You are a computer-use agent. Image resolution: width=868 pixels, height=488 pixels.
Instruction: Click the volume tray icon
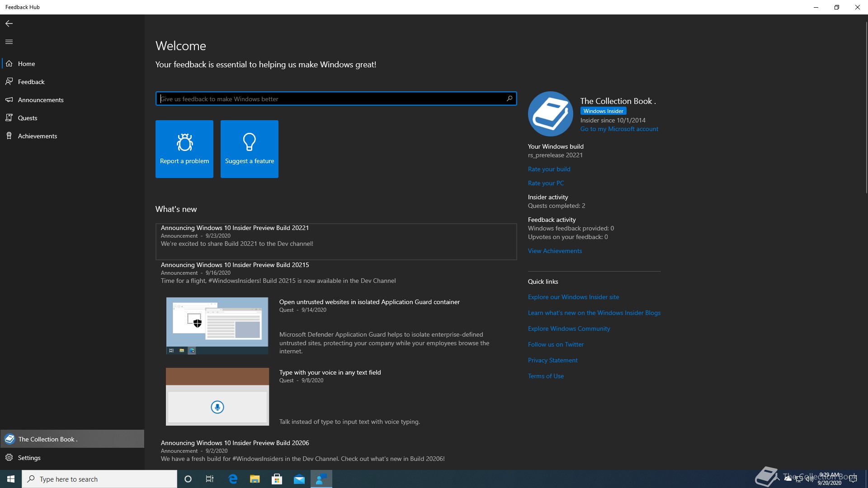point(809,479)
